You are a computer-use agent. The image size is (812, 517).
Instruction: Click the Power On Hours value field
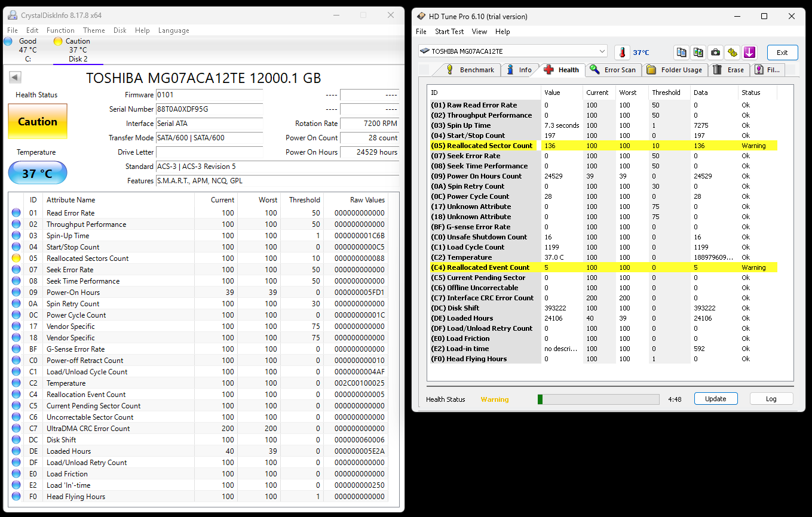pos(369,152)
